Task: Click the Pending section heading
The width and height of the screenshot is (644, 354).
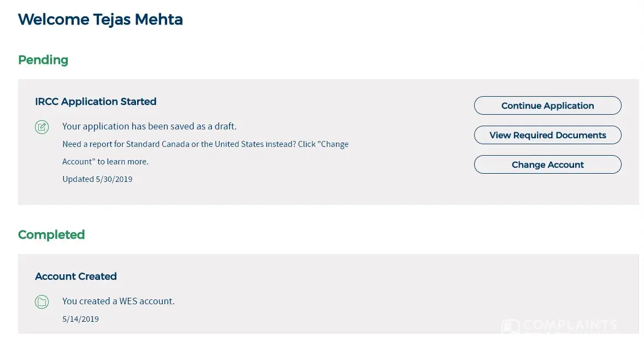Action: (43, 60)
